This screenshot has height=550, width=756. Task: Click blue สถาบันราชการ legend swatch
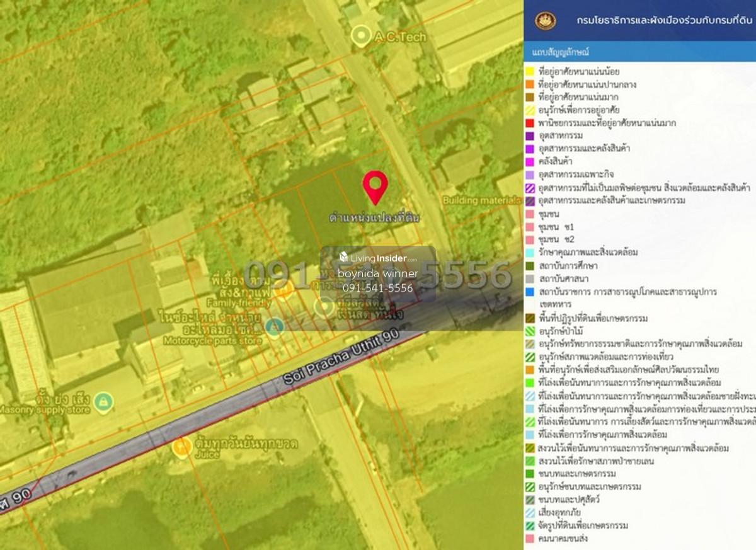[x=530, y=292]
